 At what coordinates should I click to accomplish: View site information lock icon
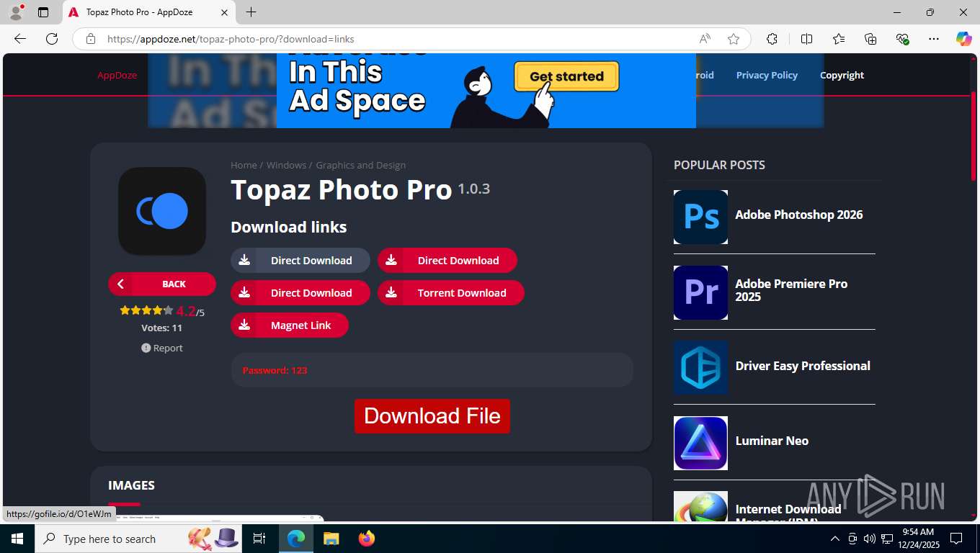91,39
